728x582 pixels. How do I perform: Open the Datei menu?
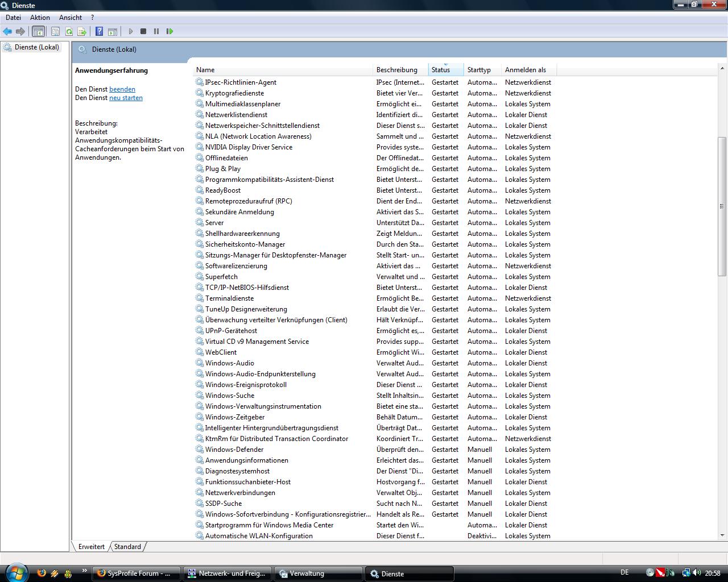click(x=13, y=18)
